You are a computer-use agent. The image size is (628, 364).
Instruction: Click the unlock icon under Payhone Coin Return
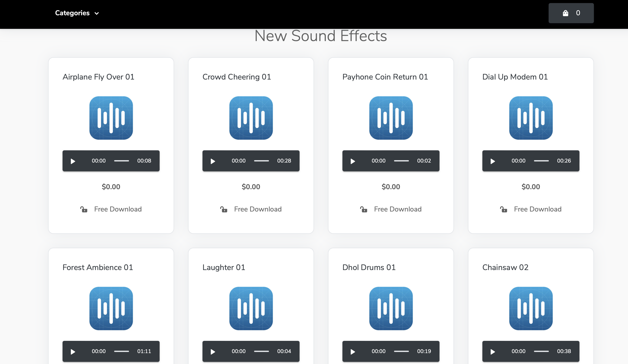tap(364, 209)
